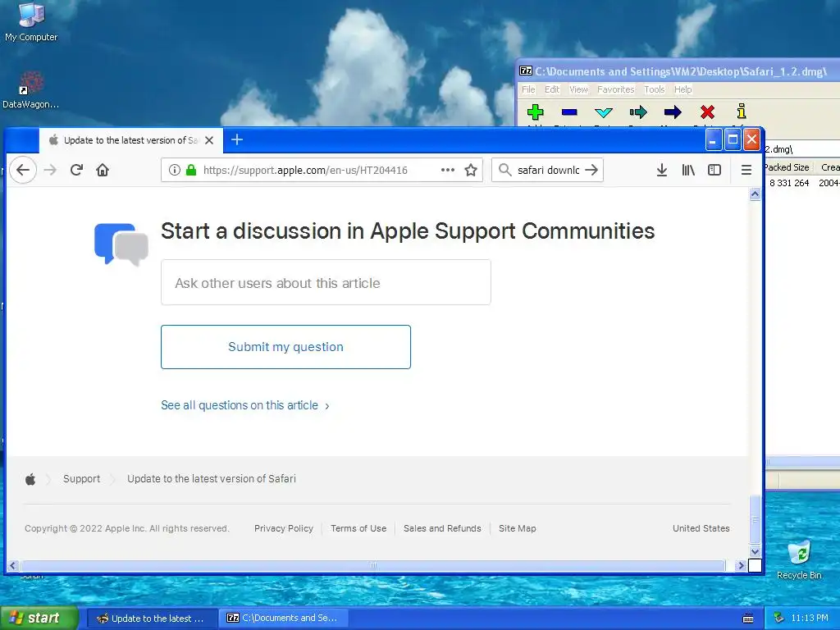
Task: Open the Firefox home page icon
Action: [x=103, y=170]
